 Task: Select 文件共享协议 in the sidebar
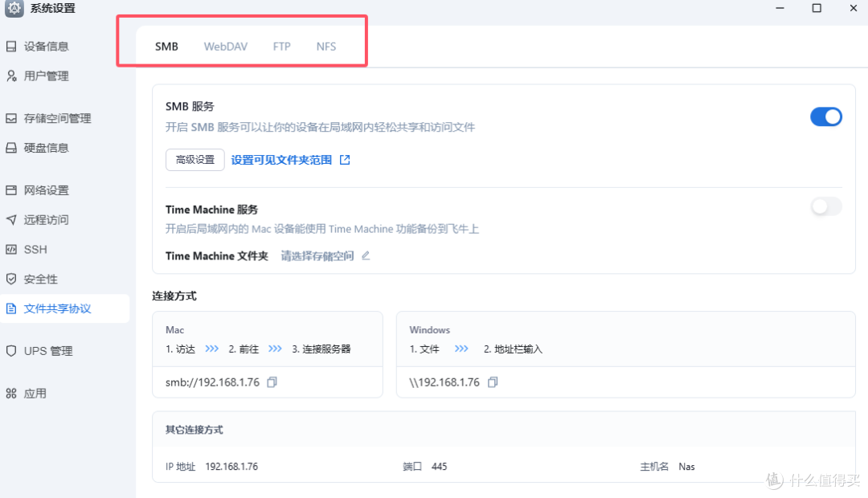tap(65, 308)
